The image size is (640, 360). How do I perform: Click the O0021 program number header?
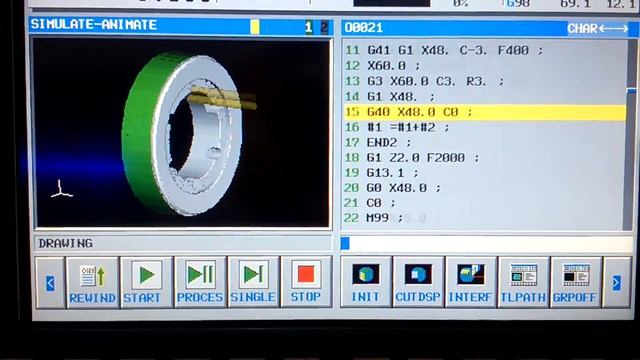364,28
